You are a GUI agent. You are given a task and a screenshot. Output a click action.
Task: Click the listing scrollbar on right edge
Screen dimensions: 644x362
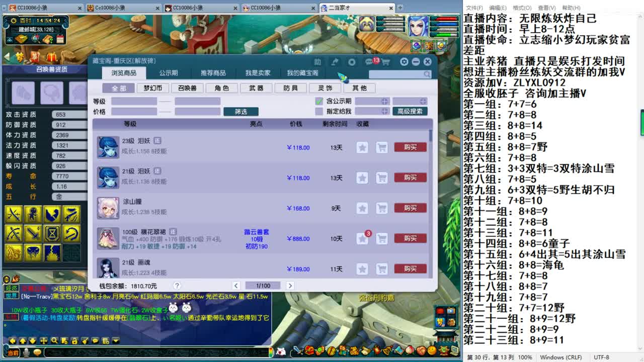point(431,136)
